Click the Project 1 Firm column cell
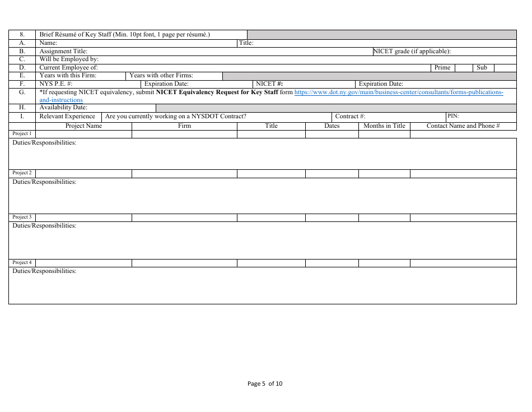This screenshot has height=412, width=532. (x=183, y=133)
